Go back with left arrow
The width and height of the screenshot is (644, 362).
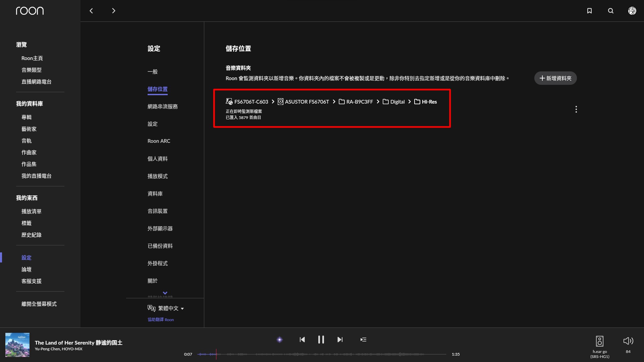click(91, 11)
